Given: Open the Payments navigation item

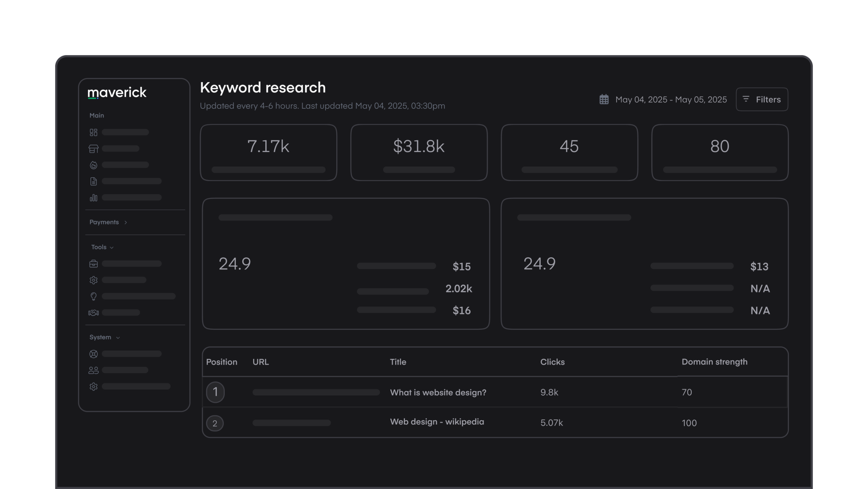Looking at the screenshot, I should pyautogui.click(x=104, y=222).
